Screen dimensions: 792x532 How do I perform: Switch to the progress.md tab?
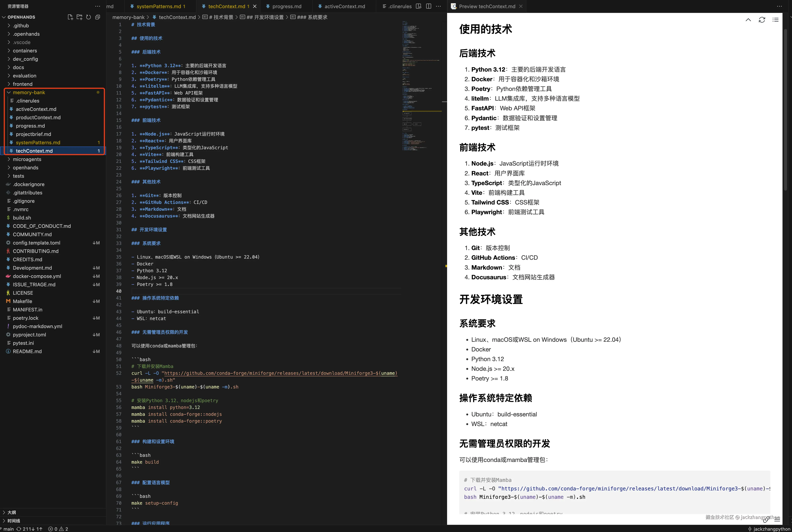point(286,6)
